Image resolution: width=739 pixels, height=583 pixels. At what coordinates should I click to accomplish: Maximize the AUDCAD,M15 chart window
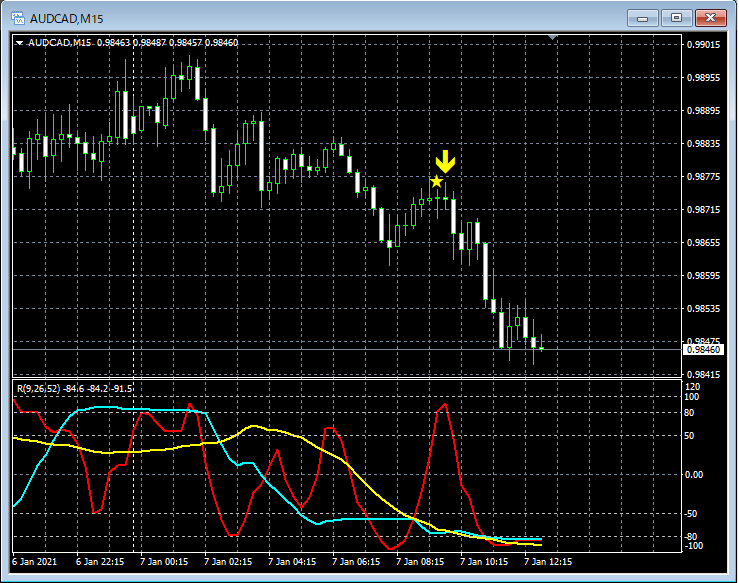coord(676,18)
